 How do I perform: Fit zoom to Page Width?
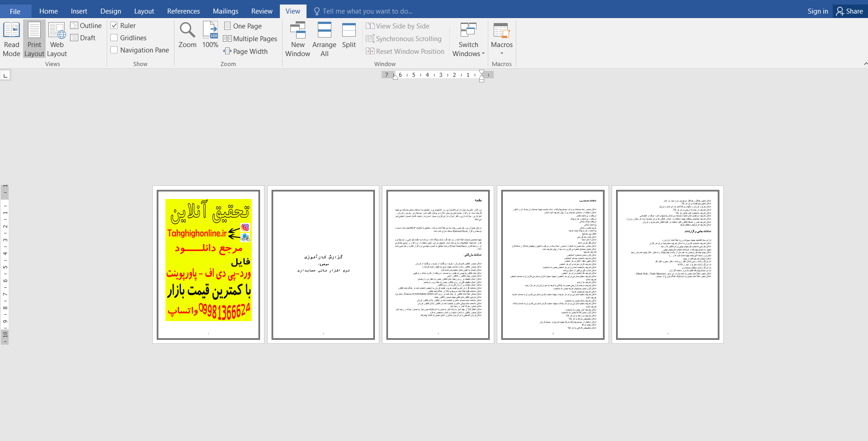pyautogui.click(x=245, y=52)
